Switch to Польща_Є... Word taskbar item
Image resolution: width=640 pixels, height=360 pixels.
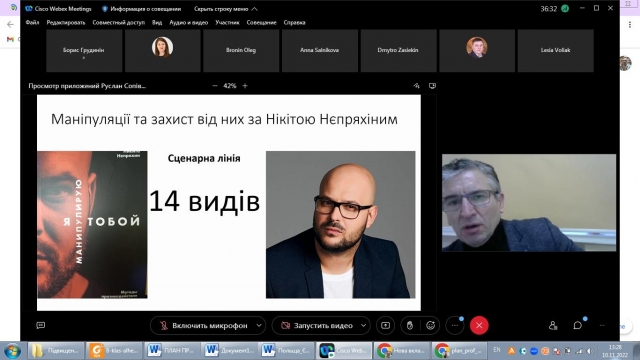(x=287, y=351)
